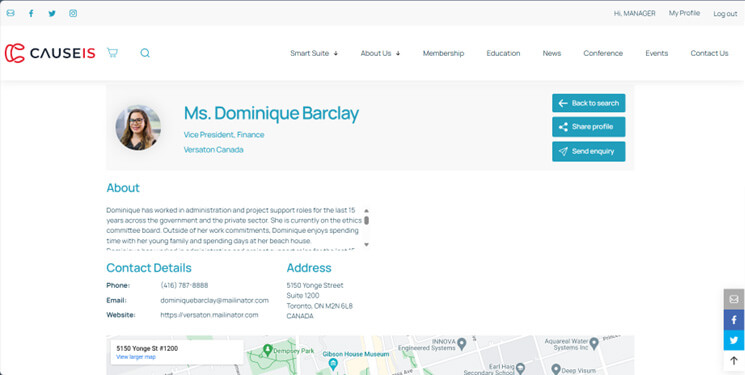Click the Twitter share icon at right edge
Image resolution: width=745 pixels, height=375 pixels.
pyautogui.click(x=734, y=340)
